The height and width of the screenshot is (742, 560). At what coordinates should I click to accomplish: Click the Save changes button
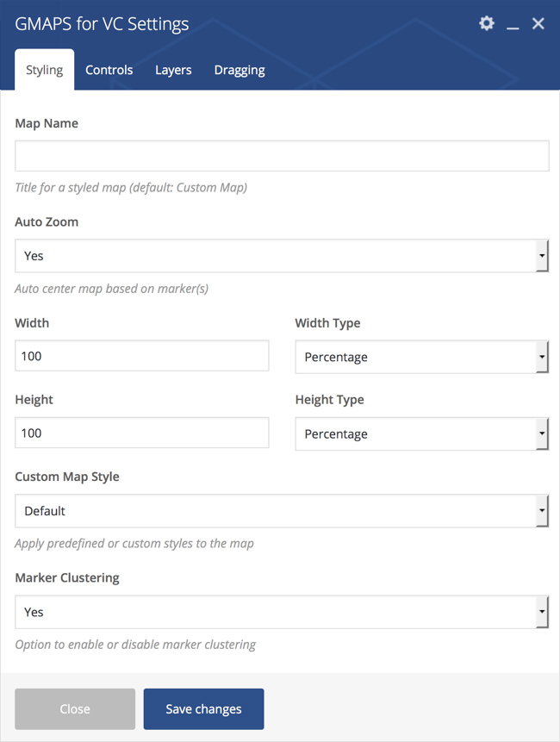[204, 709]
